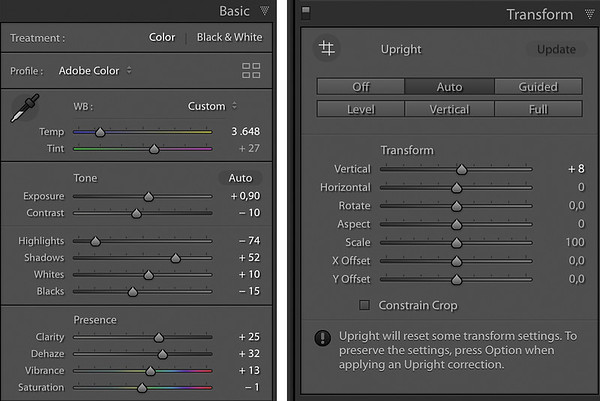
Task: Click the Exposure slider handle
Action: pos(148,197)
